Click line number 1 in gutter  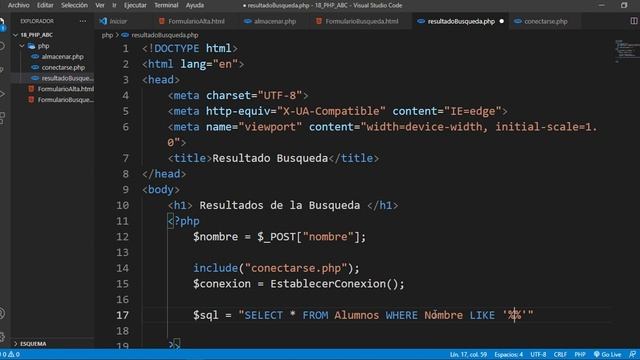click(x=126, y=49)
